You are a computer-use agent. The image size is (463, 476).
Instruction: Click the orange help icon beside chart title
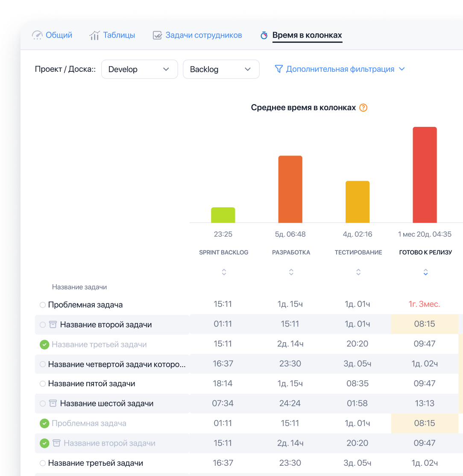[363, 108]
